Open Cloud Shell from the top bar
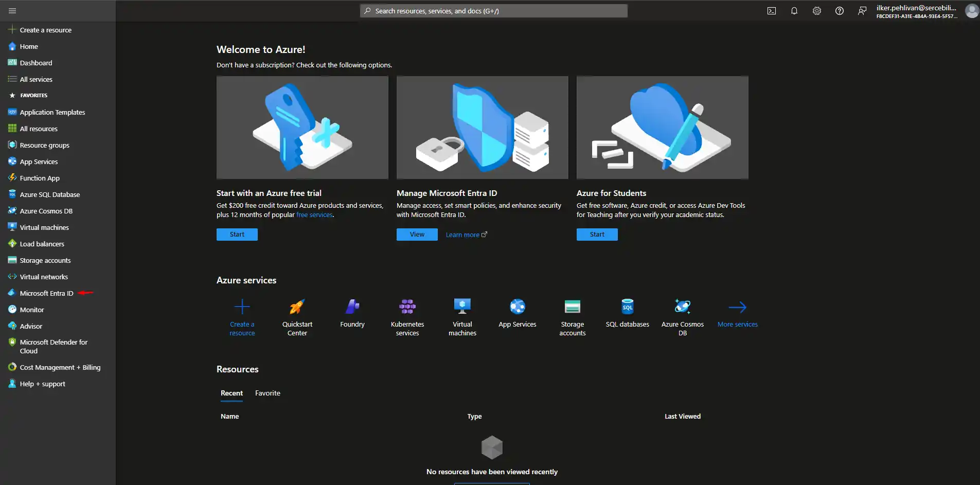 [772, 11]
